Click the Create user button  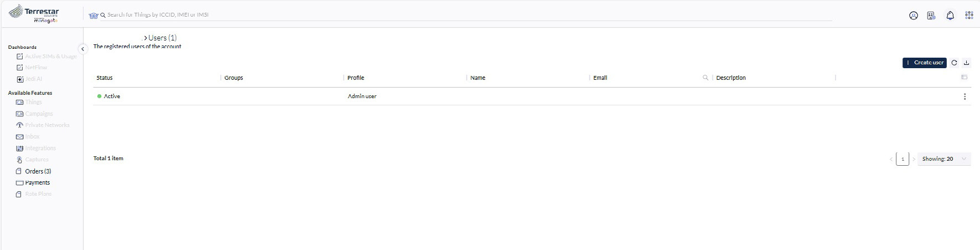point(924,63)
